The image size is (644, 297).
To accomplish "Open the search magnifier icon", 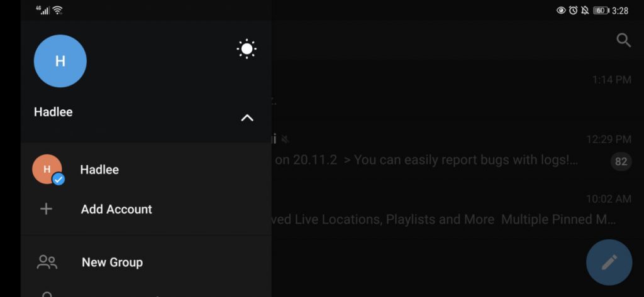I will [x=623, y=40].
